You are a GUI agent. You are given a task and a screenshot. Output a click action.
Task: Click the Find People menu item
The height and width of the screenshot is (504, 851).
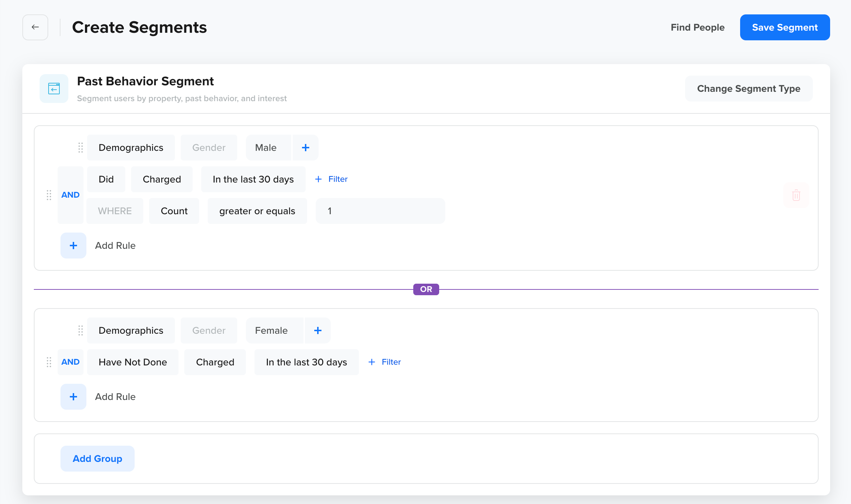[x=698, y=27]
